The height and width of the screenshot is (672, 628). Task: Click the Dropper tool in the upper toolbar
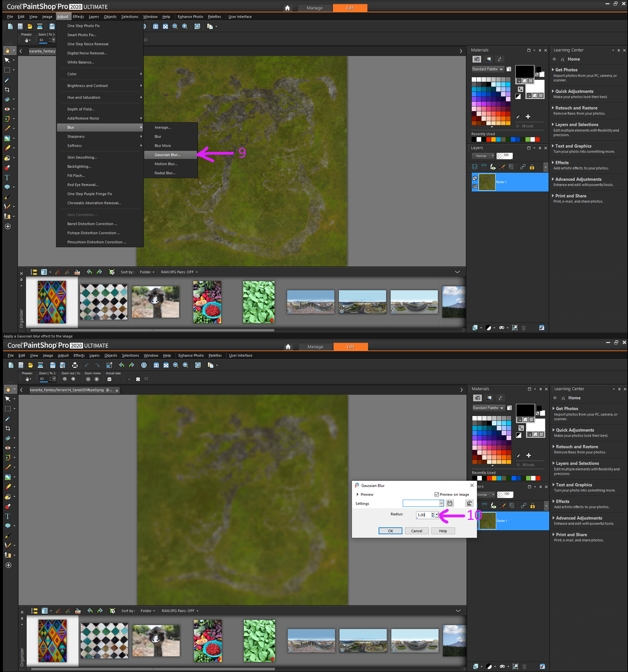click(7, 80)
